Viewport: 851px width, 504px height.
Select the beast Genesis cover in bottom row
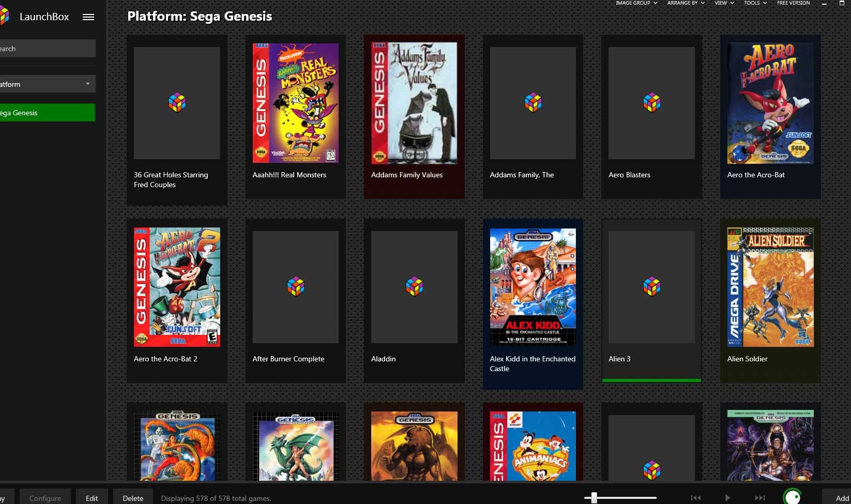pyautogui.click(x=414, y=446)
